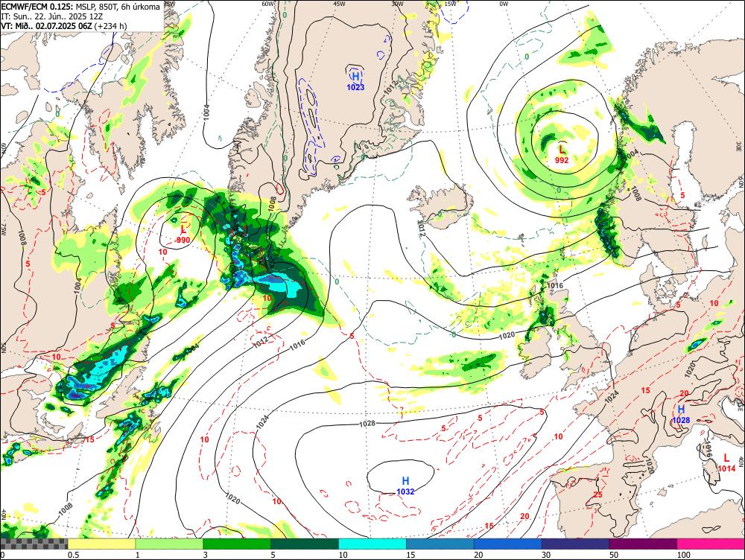
Task: Click the legend tick label 30
Action: [x=546, y=555]
